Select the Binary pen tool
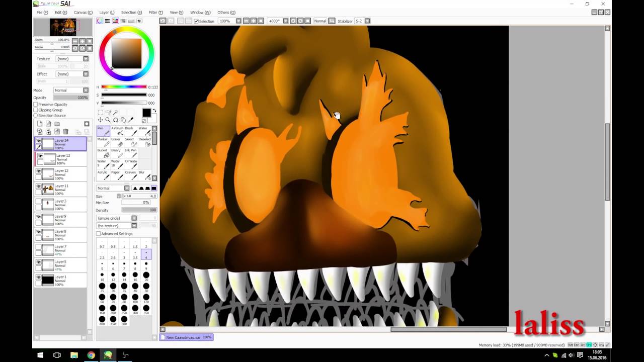This screenshot has height=362, width=644. pyautogui.click(x=117, y=153)
